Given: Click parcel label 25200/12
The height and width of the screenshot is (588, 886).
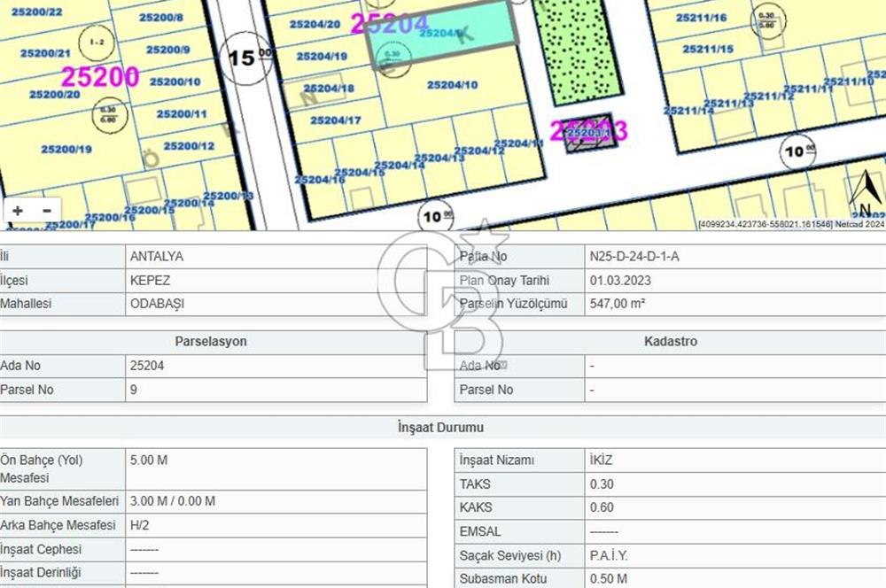Looking at the screenshot, I should (189, 146).
